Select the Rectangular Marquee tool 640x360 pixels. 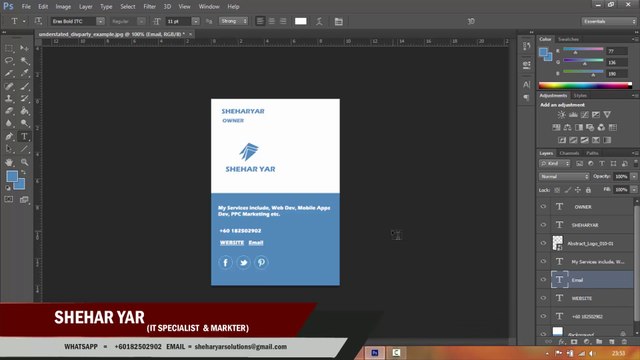9,48
